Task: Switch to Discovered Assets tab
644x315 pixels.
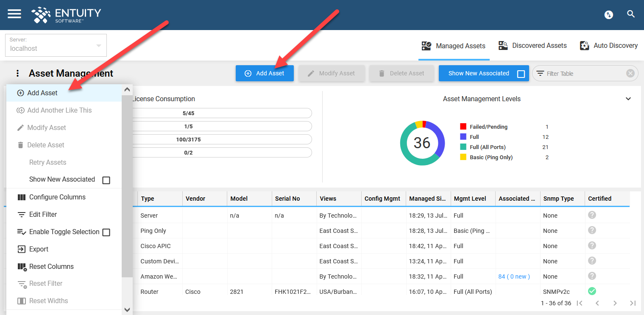Action: point(532,46)
